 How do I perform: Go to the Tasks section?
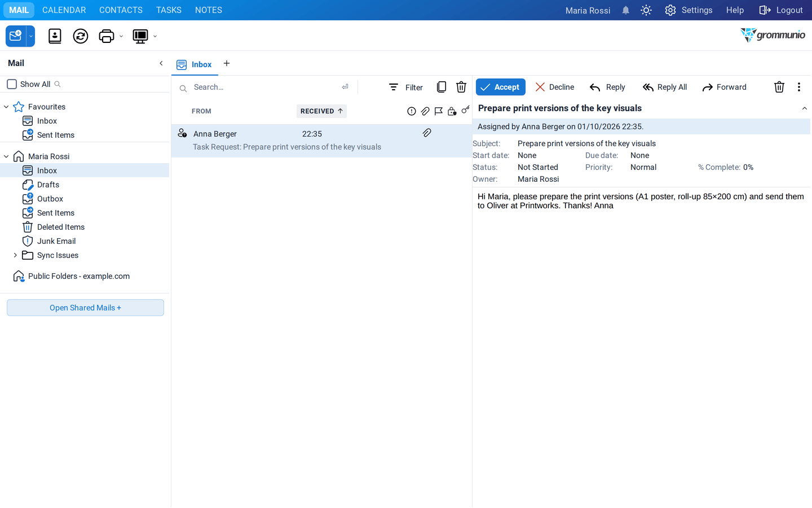[x=169, y=10]
